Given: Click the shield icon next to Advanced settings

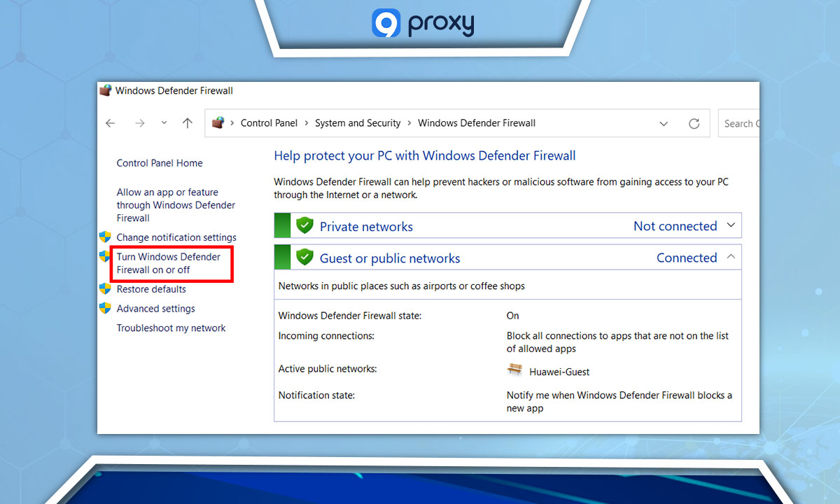Looking at the screenshot, I should 106,308.
